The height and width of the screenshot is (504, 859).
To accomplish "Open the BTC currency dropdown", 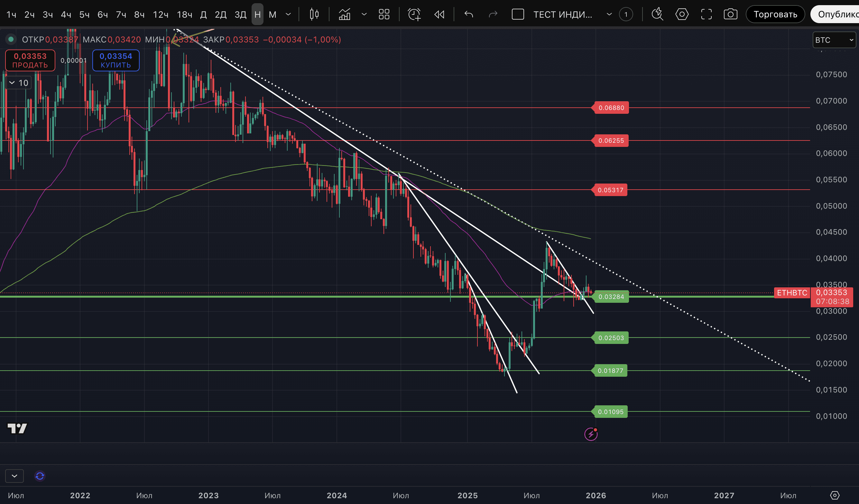I will click(834, 40).
